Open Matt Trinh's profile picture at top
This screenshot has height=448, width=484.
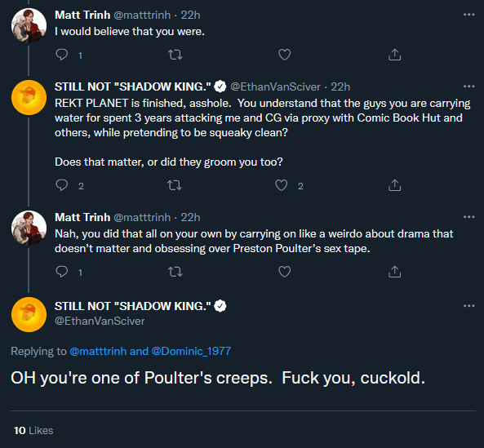pos(29,25)
